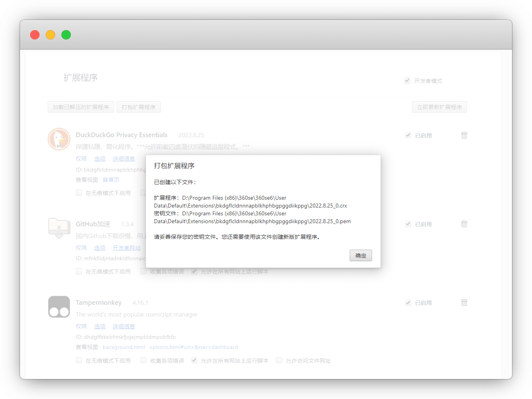
Task: Disable DuckDuckGo via 已启用 checkbox
Action: point(408,135)
